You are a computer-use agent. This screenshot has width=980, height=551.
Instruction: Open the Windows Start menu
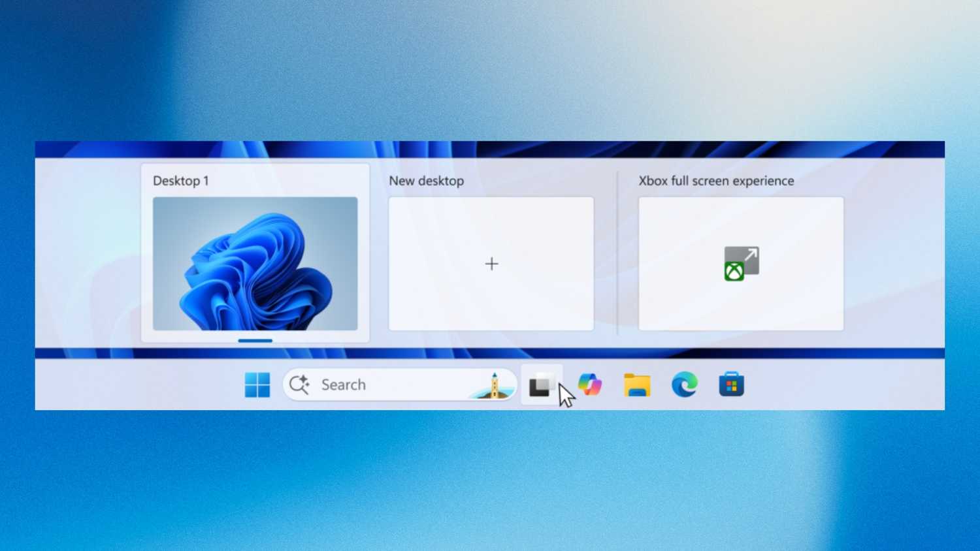pos(257,385)
